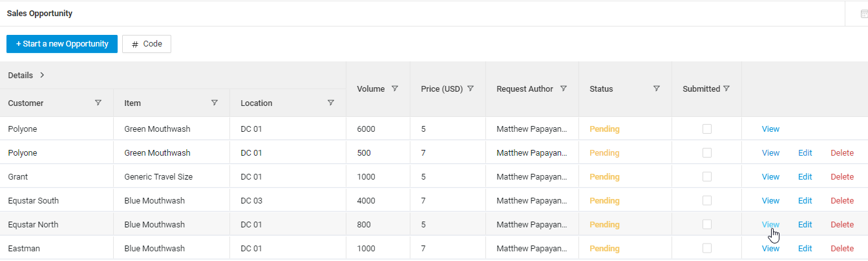Open the Price (USD) filter icon

point(471,89)
